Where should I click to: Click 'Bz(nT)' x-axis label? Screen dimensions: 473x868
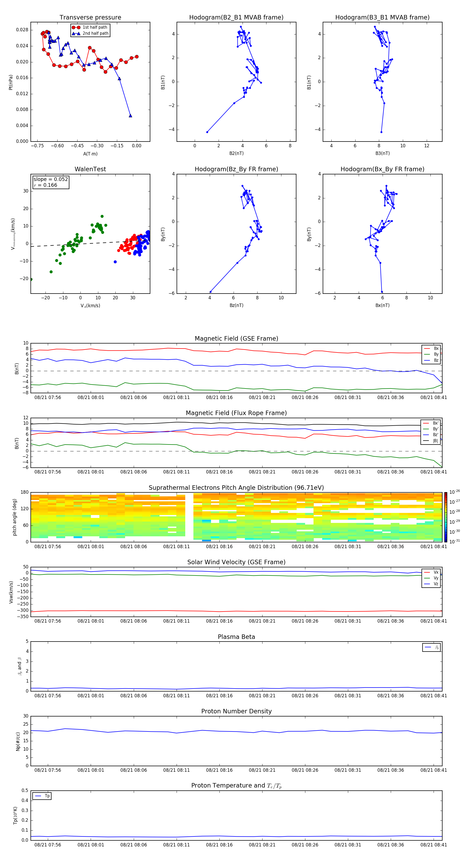point(236,305)
